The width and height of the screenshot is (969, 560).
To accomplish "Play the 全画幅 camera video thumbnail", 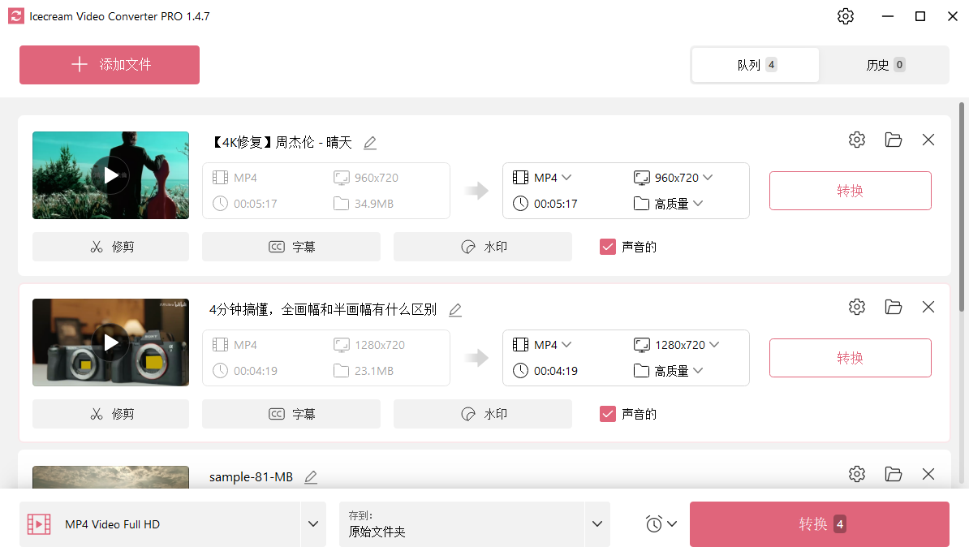I will point(110,342).
